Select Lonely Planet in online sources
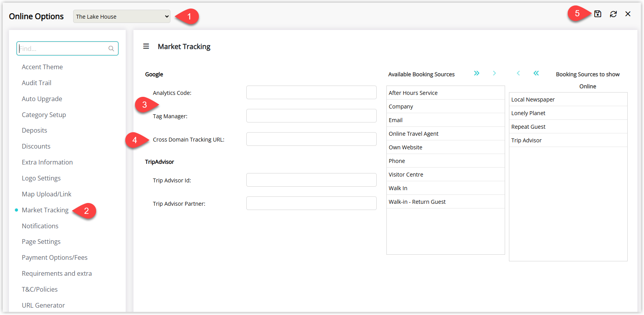644x315 pixels. [568, 113]
